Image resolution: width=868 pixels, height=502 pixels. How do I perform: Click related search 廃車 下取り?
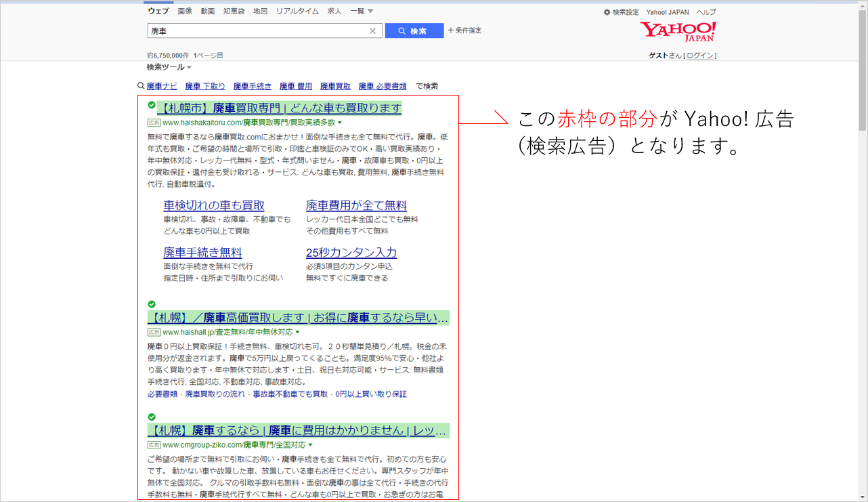pyautogui.click(x=205, y=86)
